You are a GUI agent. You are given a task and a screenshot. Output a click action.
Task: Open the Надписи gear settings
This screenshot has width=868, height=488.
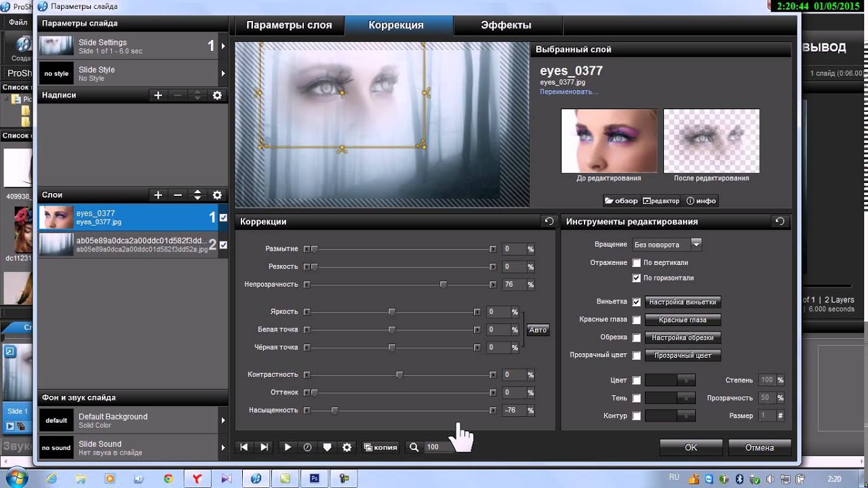click(217, 96)
